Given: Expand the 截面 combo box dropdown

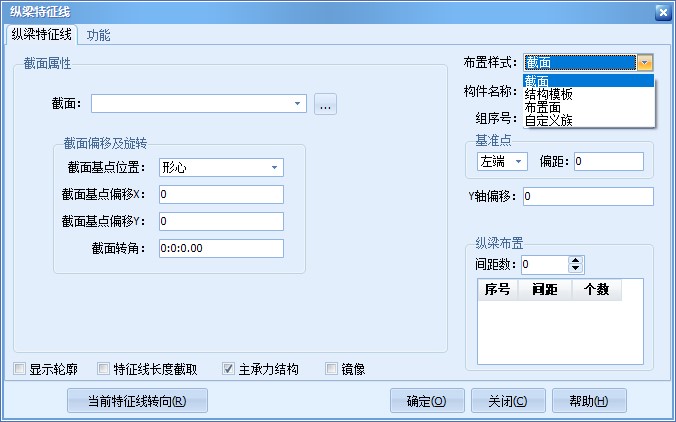Looking at the screenshot, I should (298, 103).
